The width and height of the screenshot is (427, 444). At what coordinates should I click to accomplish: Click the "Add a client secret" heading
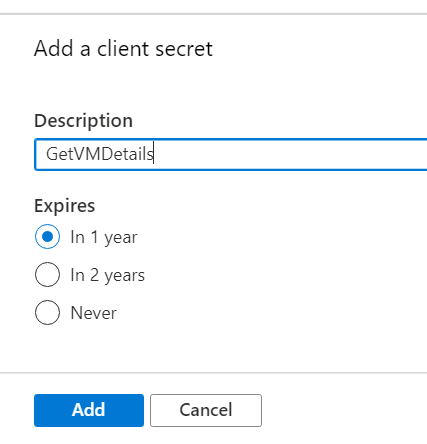point(123,49)
